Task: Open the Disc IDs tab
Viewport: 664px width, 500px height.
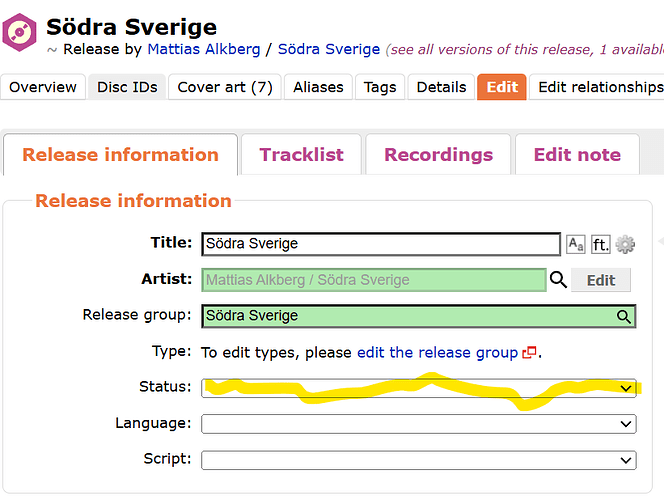Action: pyautogui.click(x=127, y=87)
